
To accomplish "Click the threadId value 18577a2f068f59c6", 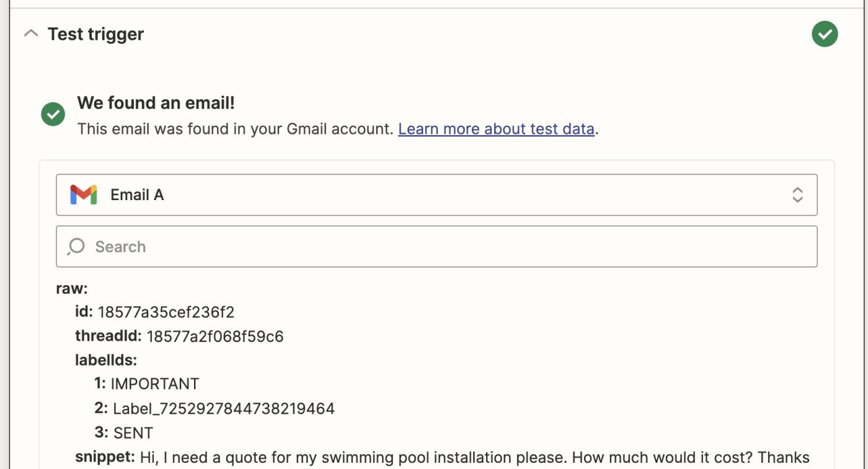I will click(x=215, y=336).
